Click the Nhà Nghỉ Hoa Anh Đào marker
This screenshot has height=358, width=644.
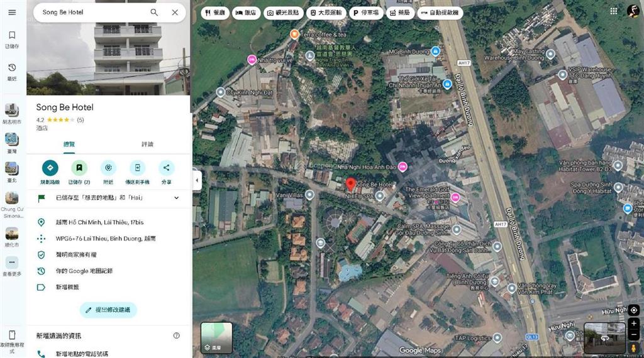point(403,166)
